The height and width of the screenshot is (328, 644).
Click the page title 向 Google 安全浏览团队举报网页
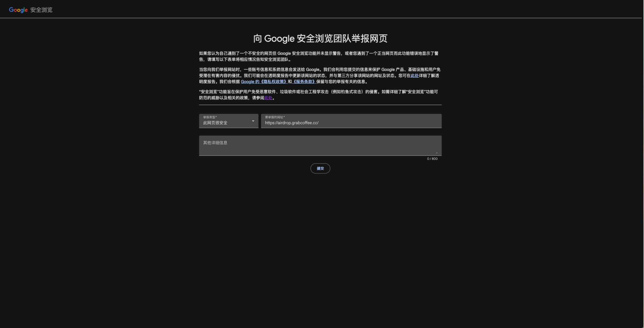tap(320, 39)
